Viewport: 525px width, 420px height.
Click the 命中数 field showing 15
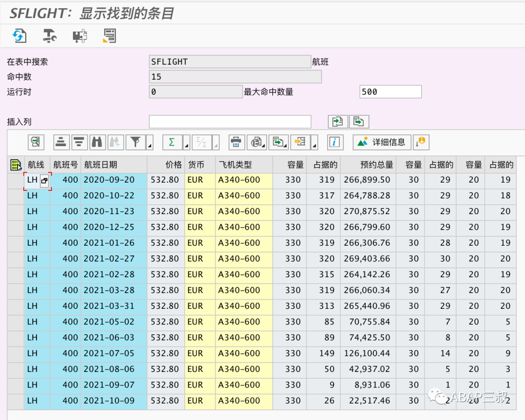[235, 77]
